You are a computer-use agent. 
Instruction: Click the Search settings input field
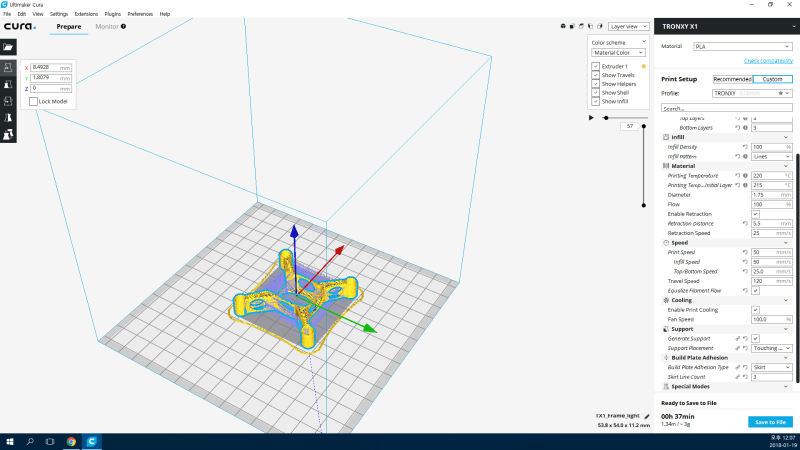point(727,108)
